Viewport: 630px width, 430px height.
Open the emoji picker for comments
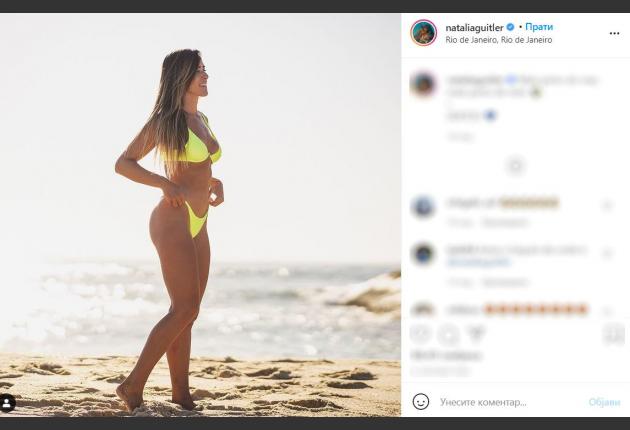tap(421, 401)
